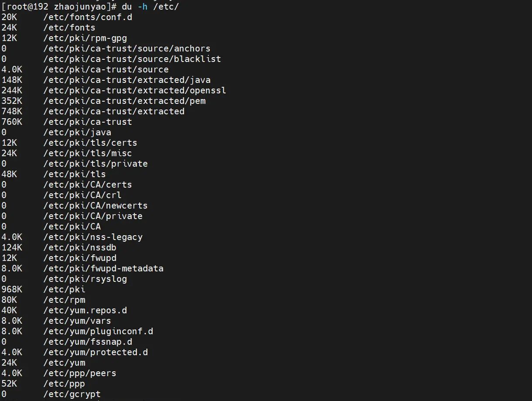Click the root@192 zhaojunyao shell prompt
532x401 pixels.
(59, 7)
